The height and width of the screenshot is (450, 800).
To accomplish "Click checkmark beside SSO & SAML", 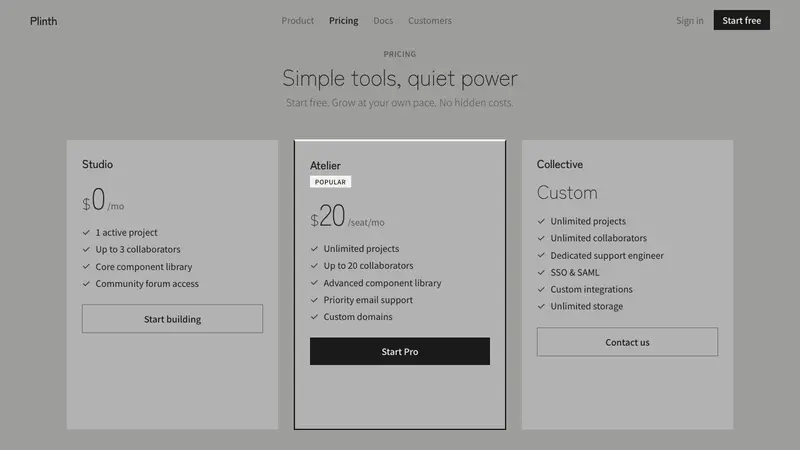I will click(x=541, y=272).
